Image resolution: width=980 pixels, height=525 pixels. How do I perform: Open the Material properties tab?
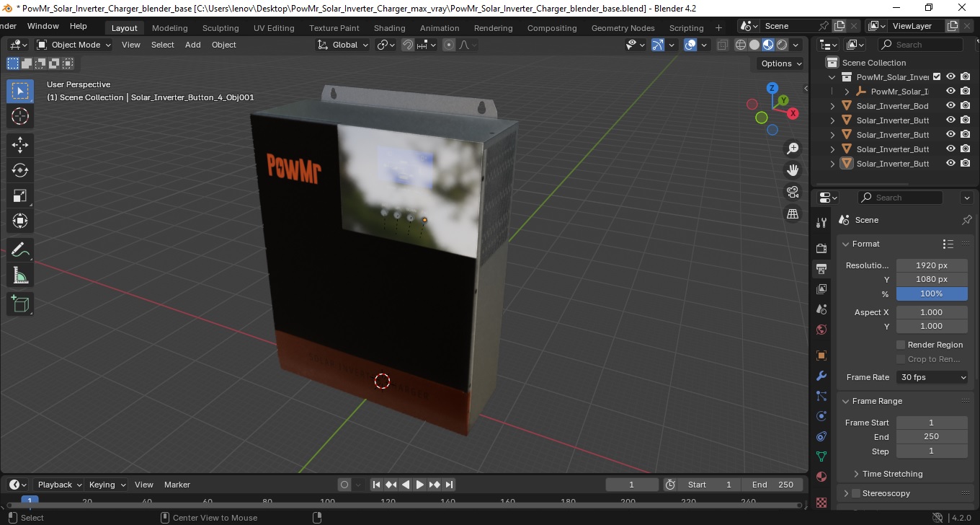821,477
